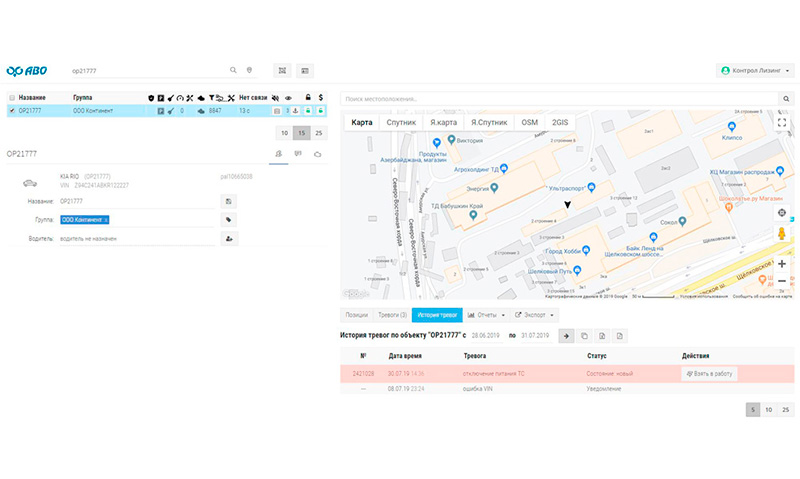The width and height of the screenshot is (800, 479).
Task: Click the assign driver icon next to Водитель
Action: pyautogui.click(x=229, y=238)
